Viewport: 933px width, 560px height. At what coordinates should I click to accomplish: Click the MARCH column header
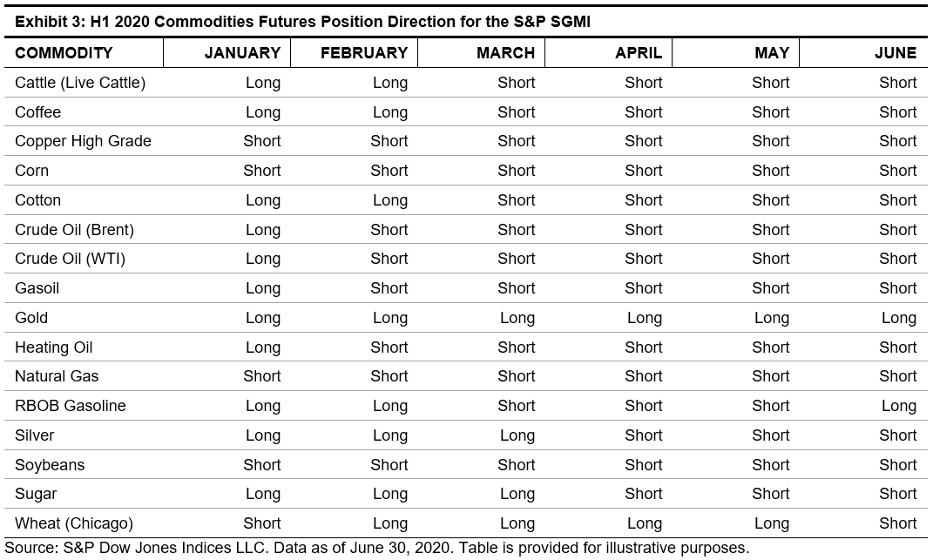click(x=505, y=53)
